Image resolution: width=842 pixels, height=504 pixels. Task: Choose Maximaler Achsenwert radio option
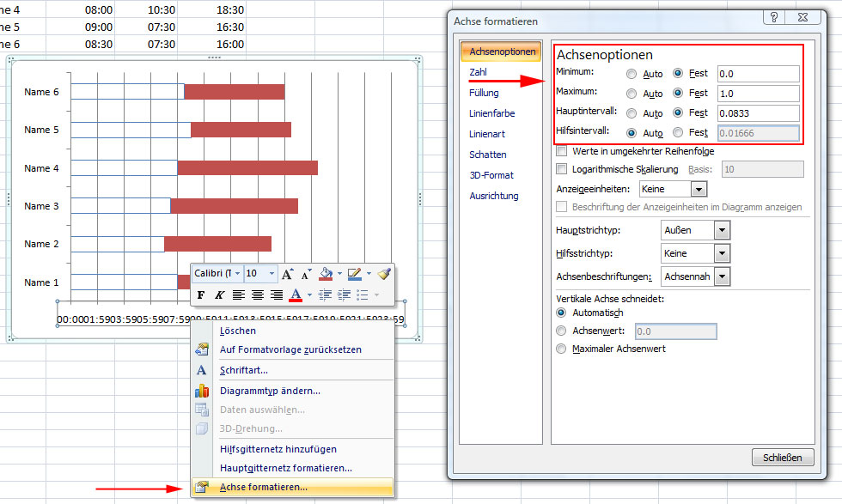click(561, 349)
